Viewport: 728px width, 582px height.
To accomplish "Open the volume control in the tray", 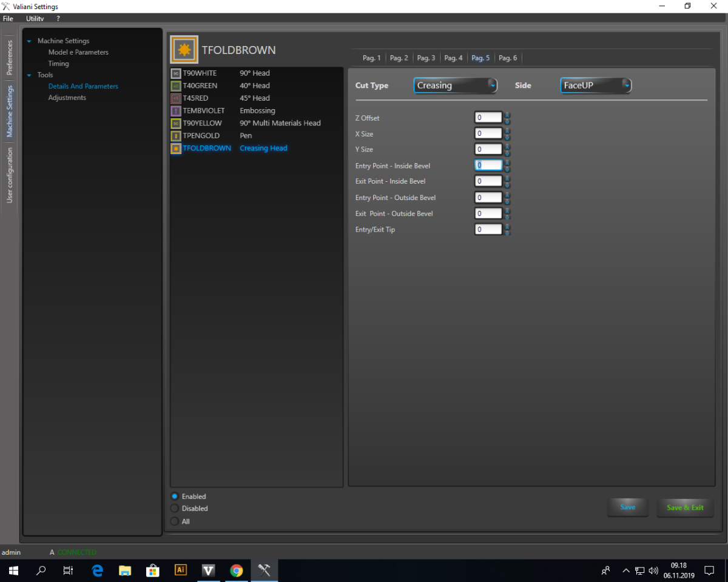I will pyautogui.click(x=653, y=570).
